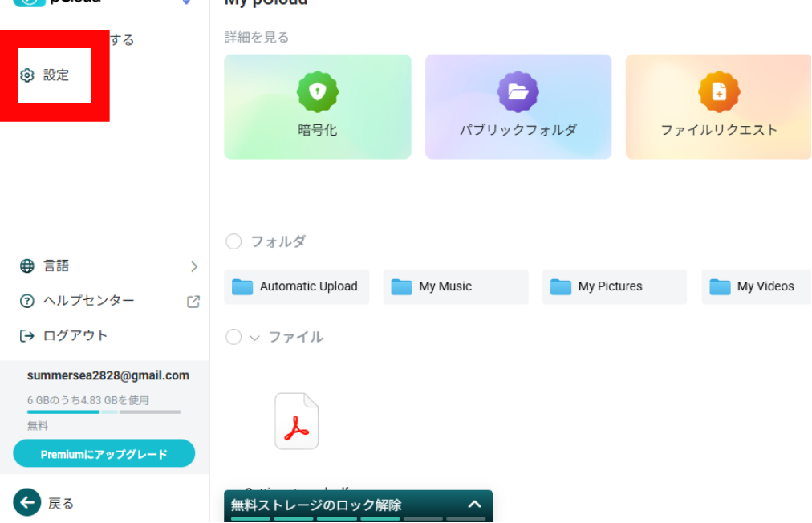Select ログアウト from the sidebar menu

75,336
